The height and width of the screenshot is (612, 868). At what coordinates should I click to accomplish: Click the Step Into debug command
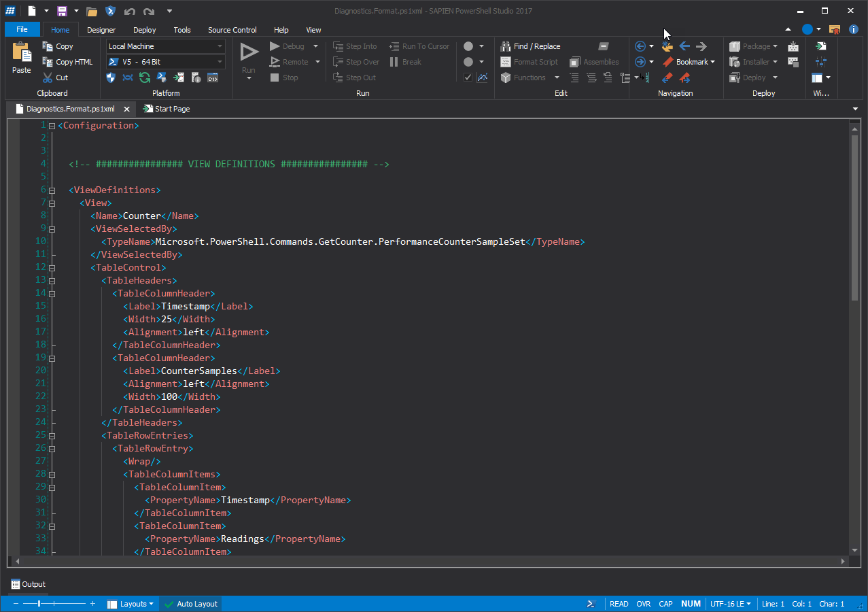coord(354,46)
